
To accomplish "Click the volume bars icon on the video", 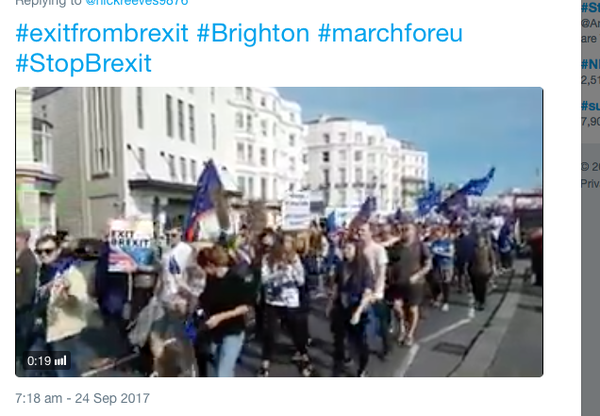I will pos(60,361).
